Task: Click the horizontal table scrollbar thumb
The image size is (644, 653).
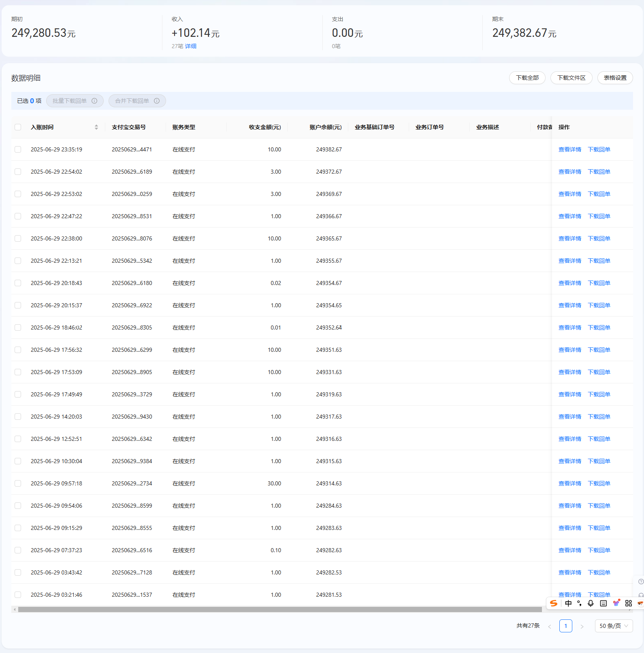Action: 280,609
